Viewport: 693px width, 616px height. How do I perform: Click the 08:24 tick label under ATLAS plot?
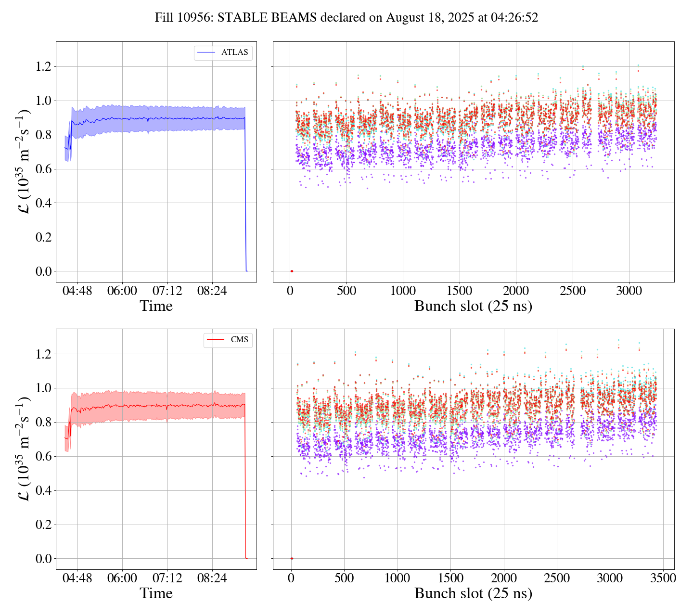pyautogui.click(x=212, y=291)
